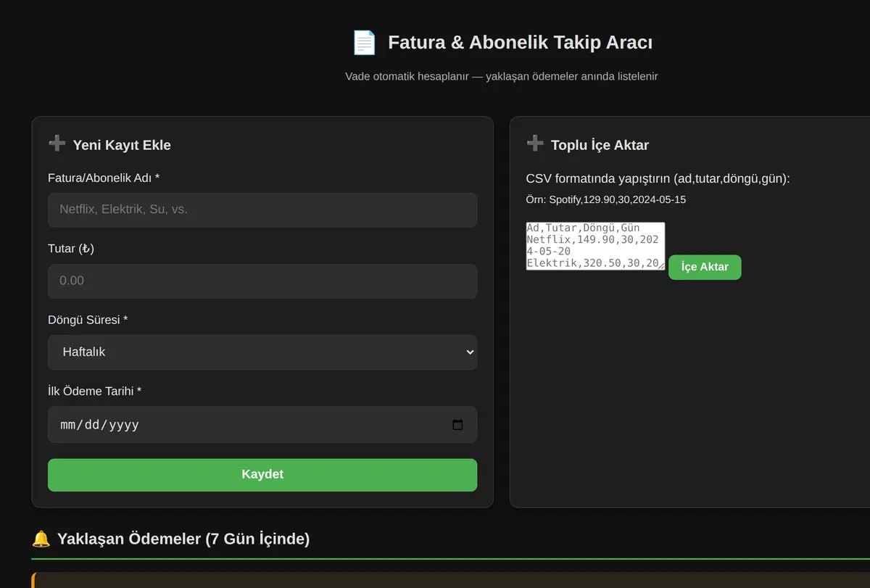Focus the Fatura/Abonelik Adı text field
Screen dimensions: 870x588
click(262, 210)
